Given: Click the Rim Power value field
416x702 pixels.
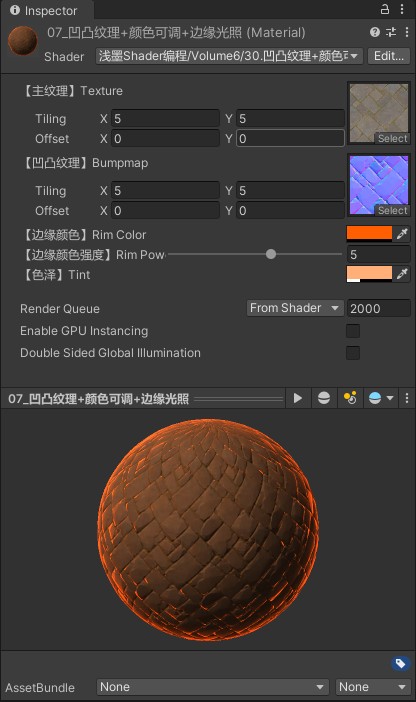Looking at the screenshot, I should tap(378, 254).
